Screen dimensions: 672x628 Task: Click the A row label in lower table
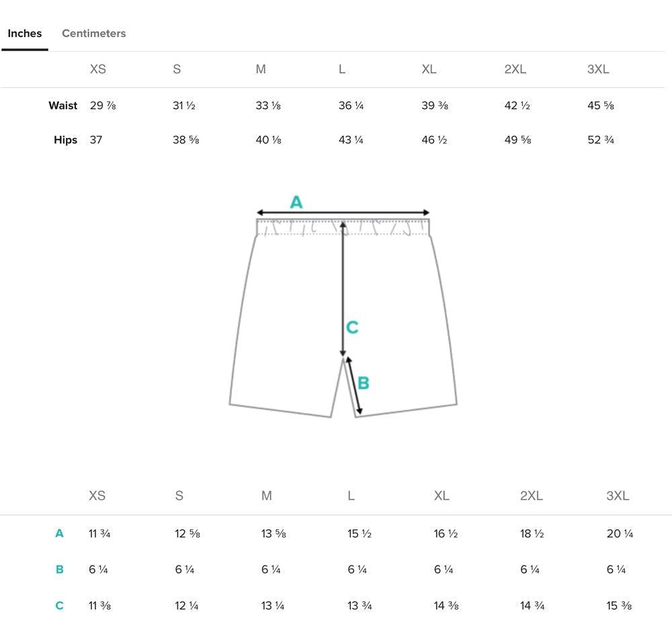pyautogui.click(x=59, y=534)
